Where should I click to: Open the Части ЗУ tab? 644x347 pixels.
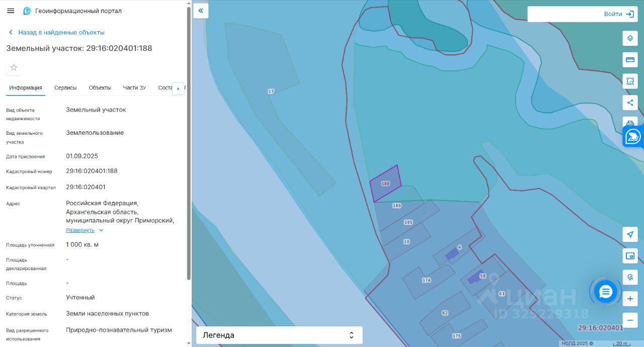(134, 88)
